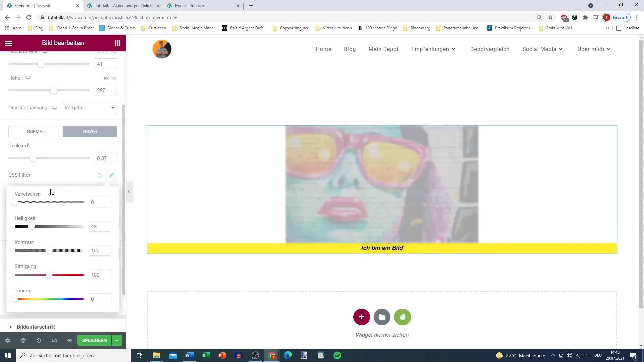This screenshot has height=362, width=644.
Task: Click the Verwischen value field
Action: (x=100, y=202)
